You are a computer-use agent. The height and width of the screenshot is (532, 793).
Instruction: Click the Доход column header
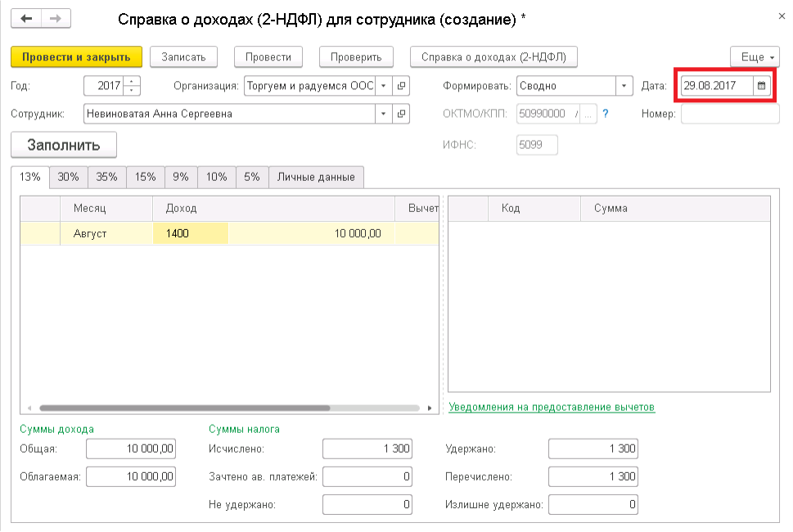[273, 209]
